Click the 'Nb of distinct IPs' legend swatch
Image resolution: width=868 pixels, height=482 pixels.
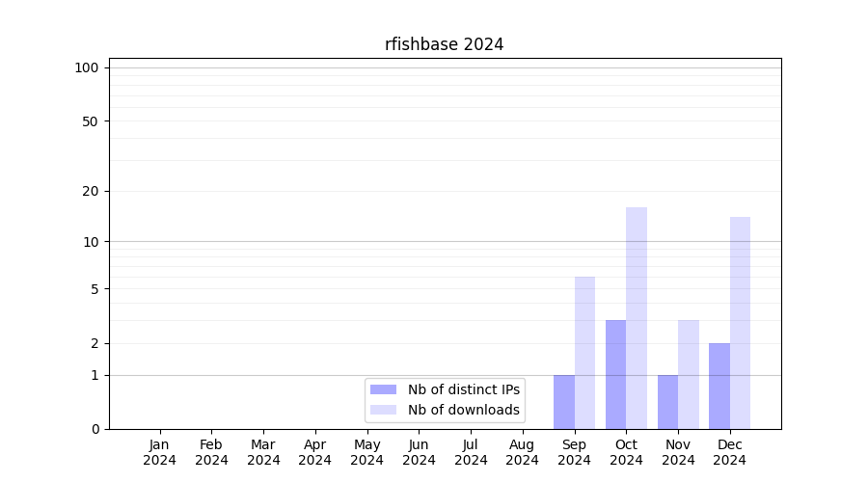pyautogui.click(x=383, y=389)
